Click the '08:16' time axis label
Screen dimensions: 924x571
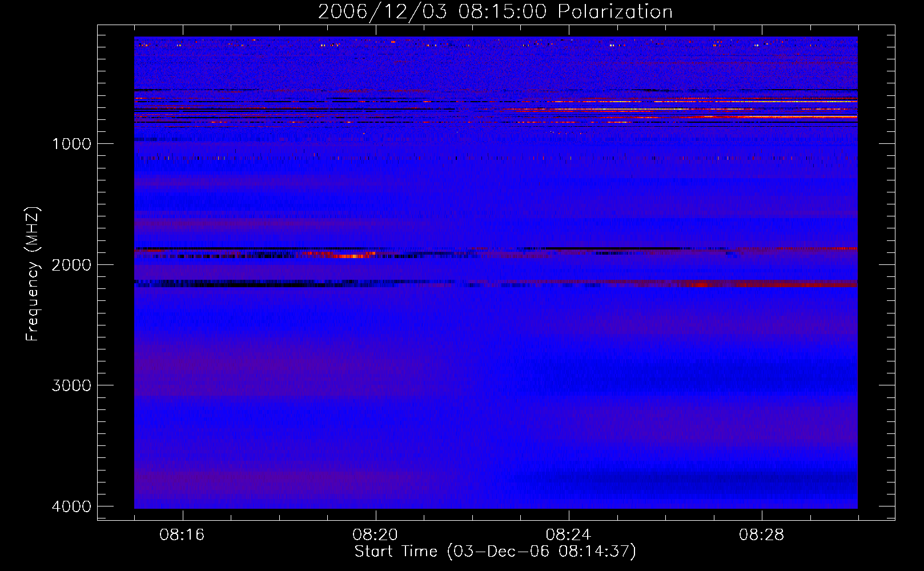(x=182, y=535)
